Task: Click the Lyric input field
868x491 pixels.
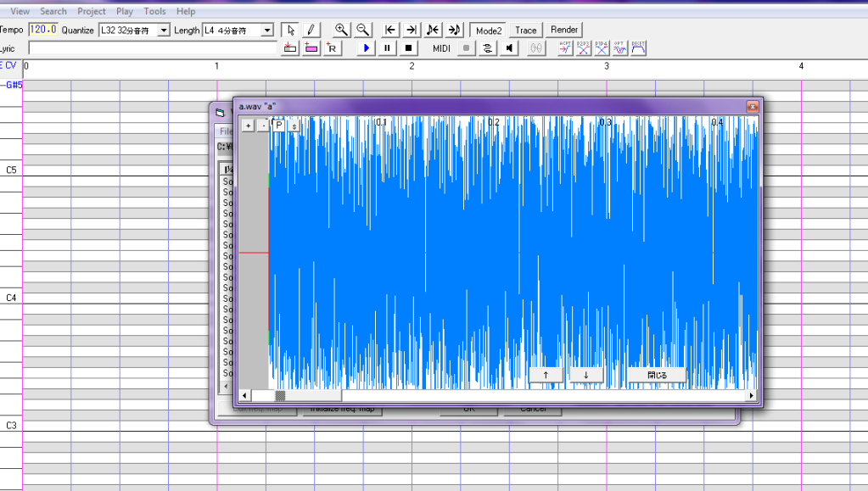Action: (152, 48)
